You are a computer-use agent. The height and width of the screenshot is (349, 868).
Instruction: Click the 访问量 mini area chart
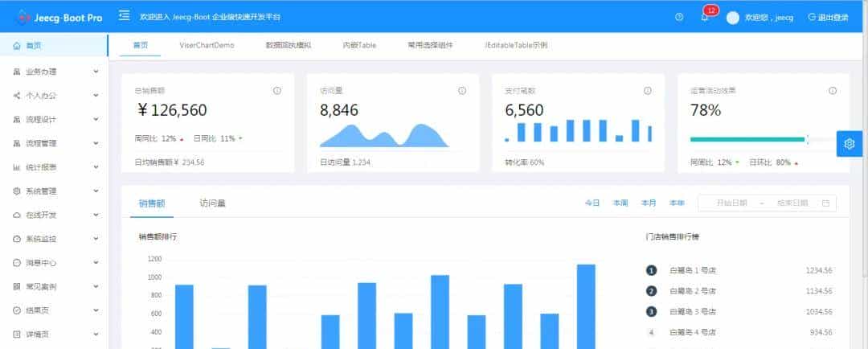(384, 136)
